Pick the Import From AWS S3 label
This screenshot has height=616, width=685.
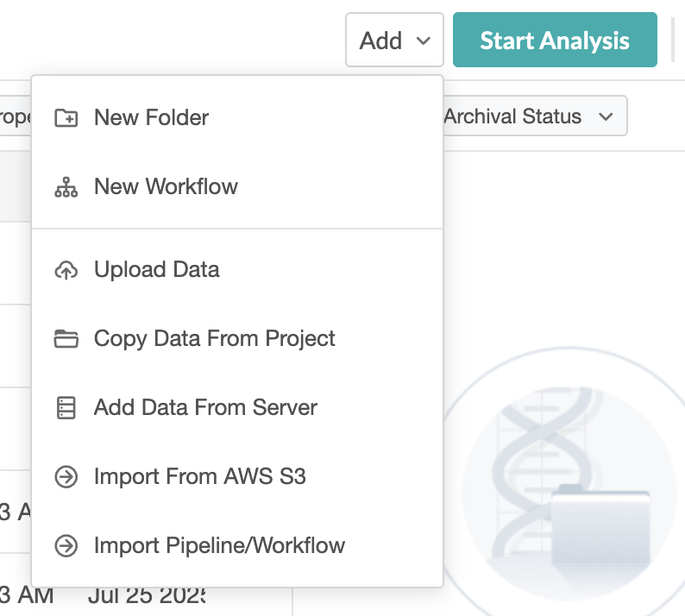click(x=200, y=477)
